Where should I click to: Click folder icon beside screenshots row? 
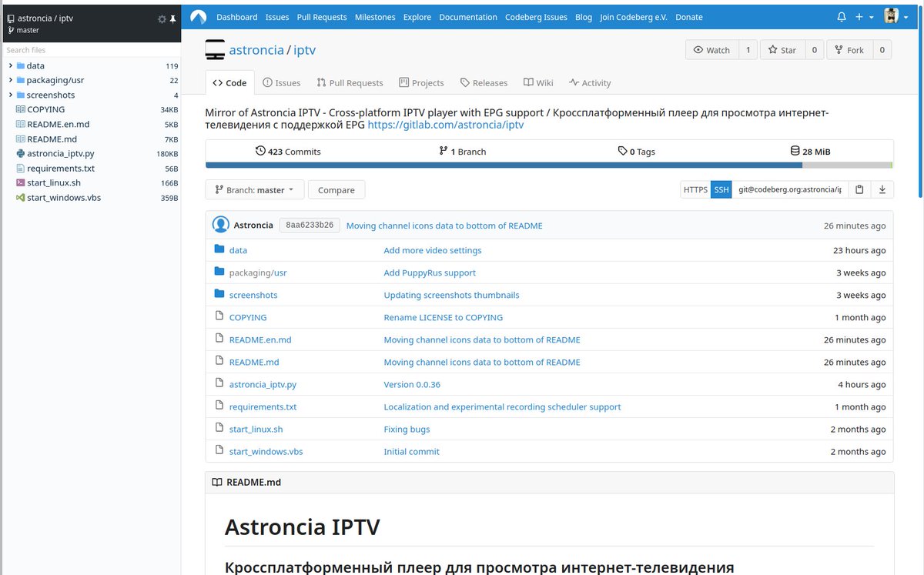point(219,294)
